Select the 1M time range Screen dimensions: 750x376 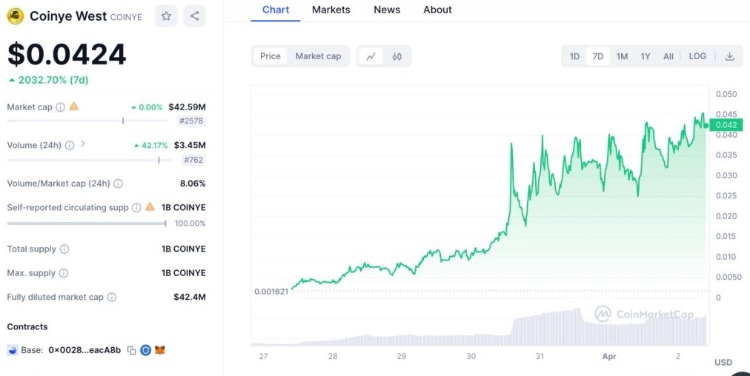[622, 56]
